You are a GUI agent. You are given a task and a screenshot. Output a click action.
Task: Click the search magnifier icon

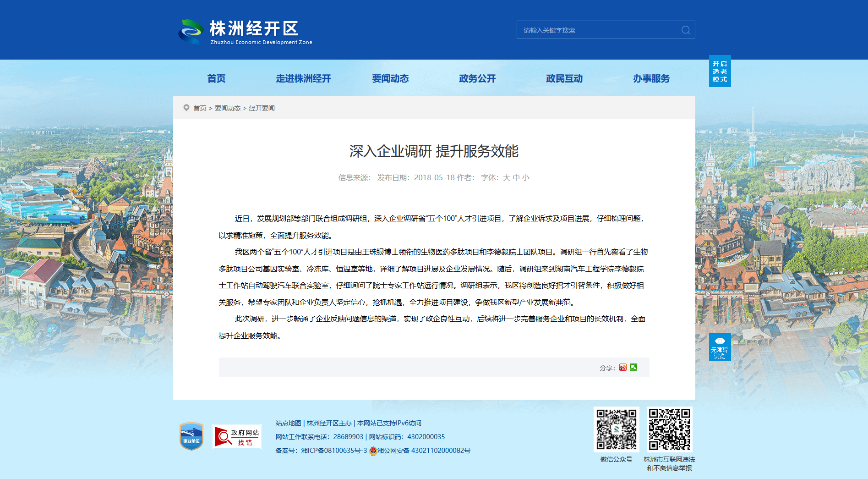tap(685, 30)
